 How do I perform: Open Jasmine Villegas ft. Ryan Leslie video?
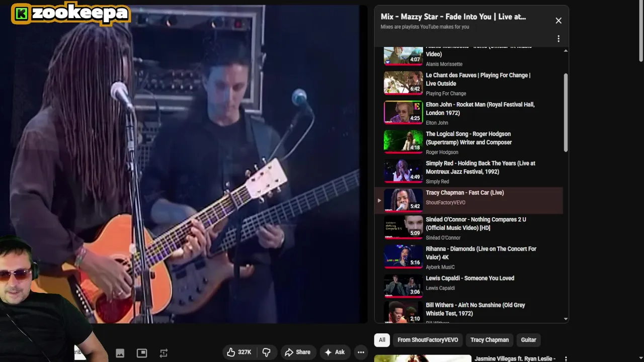[x=515, y=359]
